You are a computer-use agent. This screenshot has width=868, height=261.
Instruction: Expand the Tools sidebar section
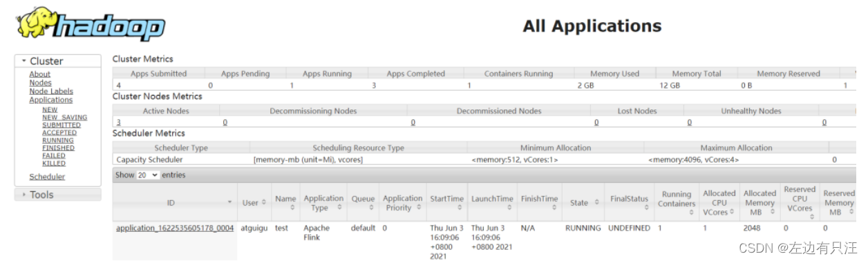click(57, 195)
